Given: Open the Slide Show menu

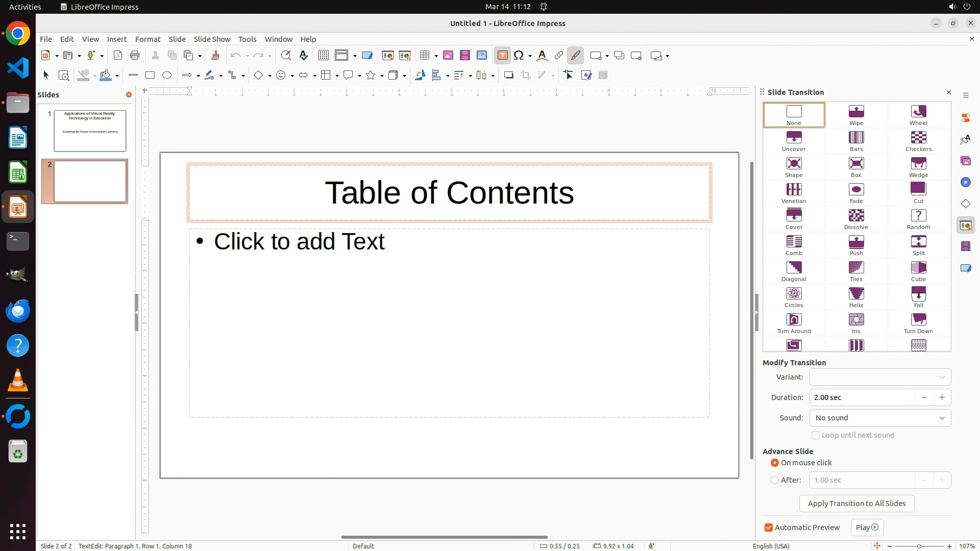Looking at the screenshot, I should tap(212, 39).
